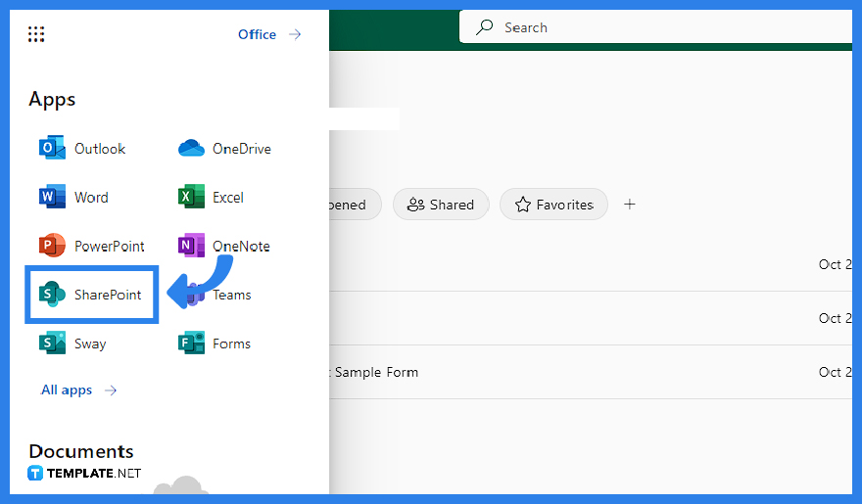Open the OneNote app icon
Image resolution: width=862 pixels, height=504 pixels.
tap(191, 246)
